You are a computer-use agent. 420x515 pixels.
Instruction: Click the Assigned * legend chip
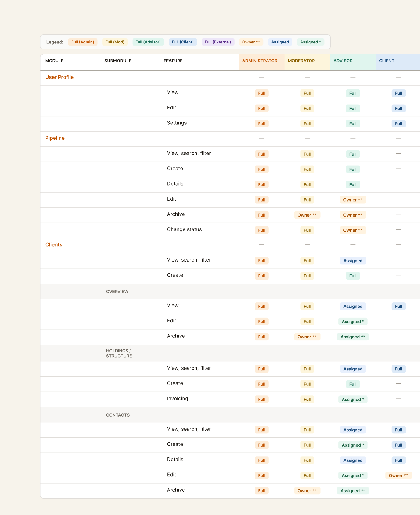coord(310,42)
